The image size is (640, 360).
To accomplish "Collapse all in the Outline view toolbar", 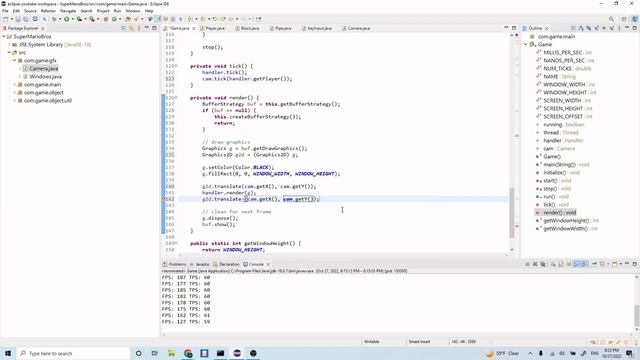I will point(573,28).
